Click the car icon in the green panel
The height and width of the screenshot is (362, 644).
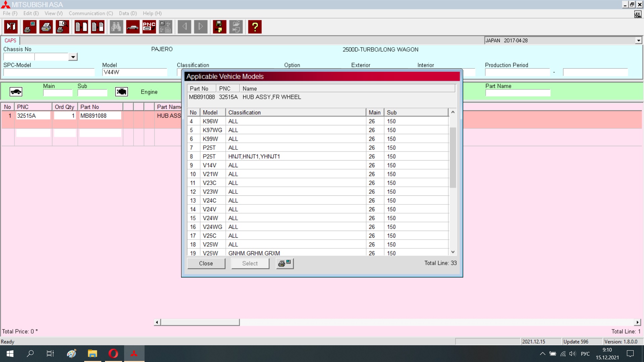pyautogui.click(x=16, y=92)
